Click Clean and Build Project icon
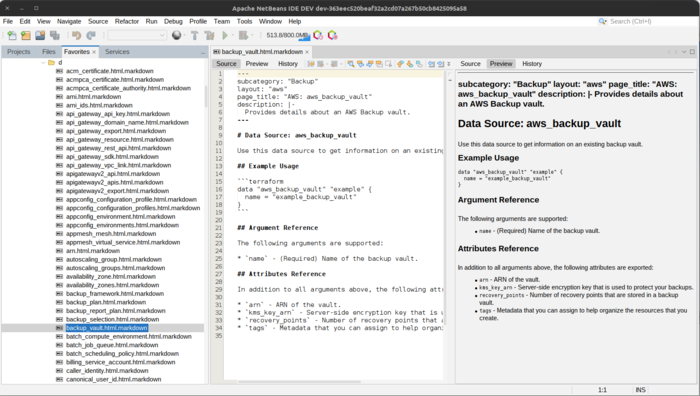The image size is (700, 396). coord(209,35)
